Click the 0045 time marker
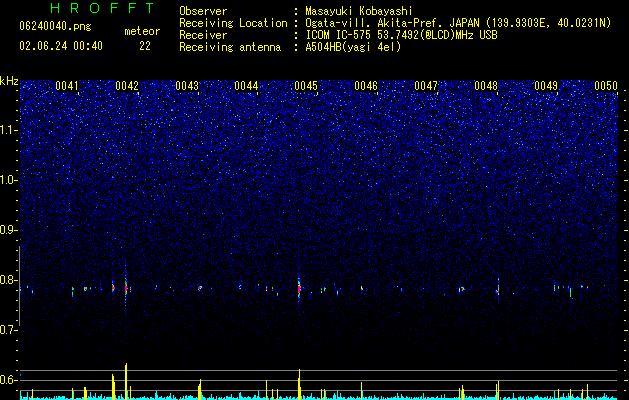 [x=306, y=86]
